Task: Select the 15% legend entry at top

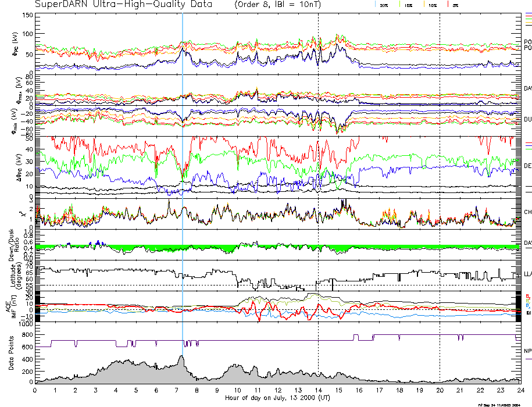Action: [x=409, y=5]
